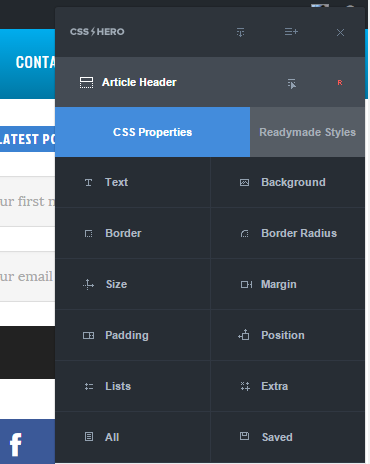370x464 pixels.
Task: Click the CSS Hero logo
Action: point(97,32)
